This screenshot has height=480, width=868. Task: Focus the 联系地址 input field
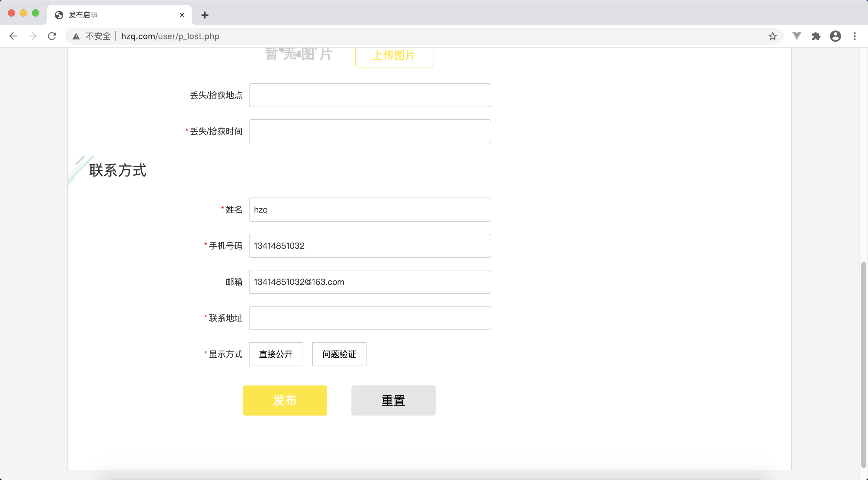point(370,318)
